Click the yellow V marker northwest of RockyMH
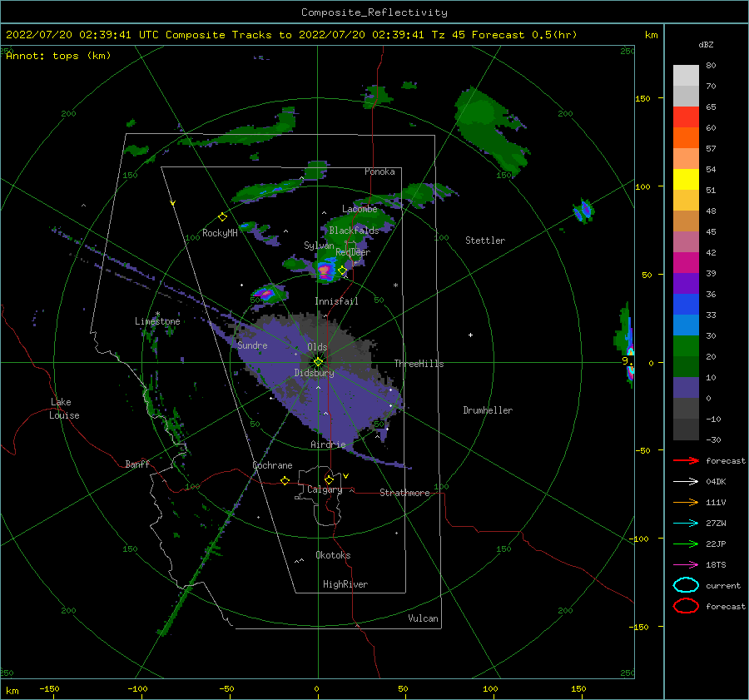The width and height of the screenshot is (749, 700). (173, 203)
